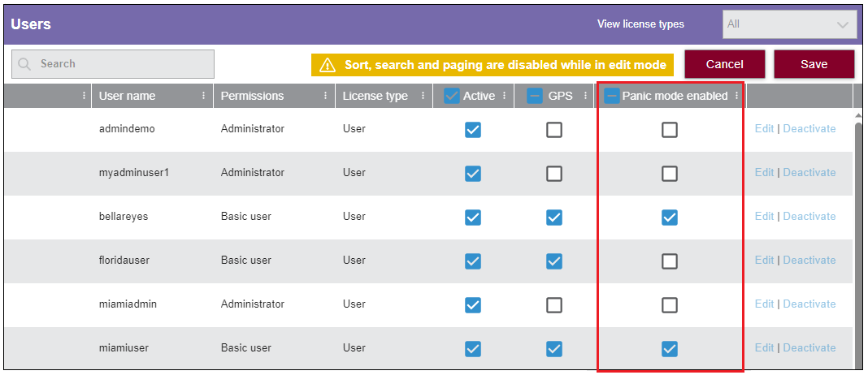This screenshot has width=868, height=375.
Task: Open the View license types dropdown
Action: point(789,24)
